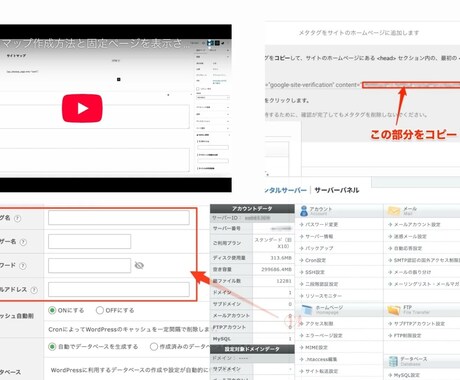Click the ホームページ section icon
The image size is (460, 380).
(x=306, y=310)
